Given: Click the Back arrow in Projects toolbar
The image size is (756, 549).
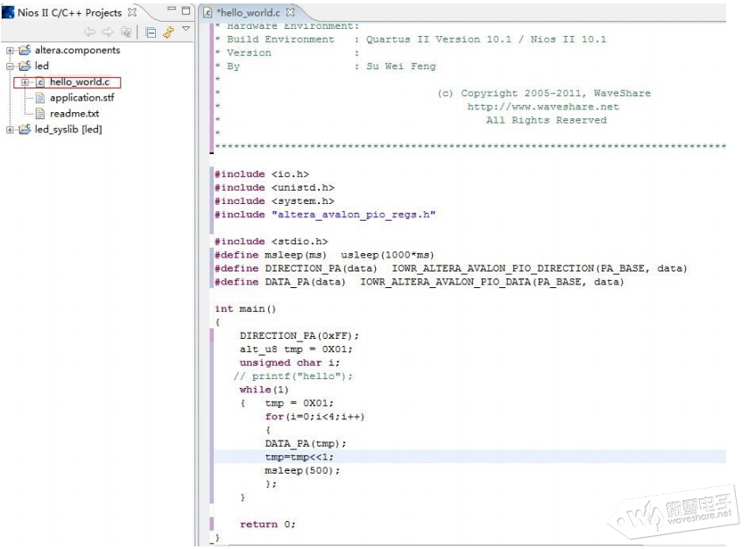Looking at the screenshot, I should tap(89, 32).
